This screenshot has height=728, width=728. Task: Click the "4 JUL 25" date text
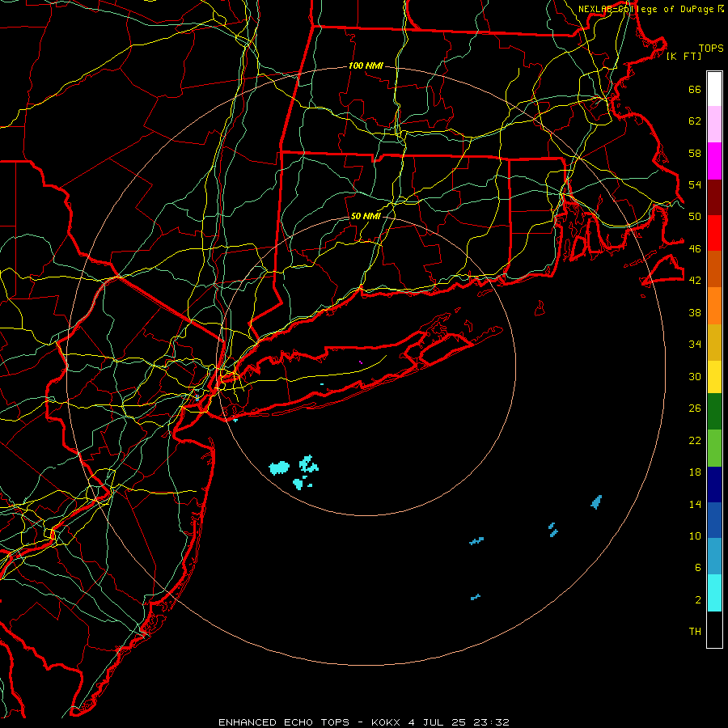pyautogui.click(x=438, y=722)
